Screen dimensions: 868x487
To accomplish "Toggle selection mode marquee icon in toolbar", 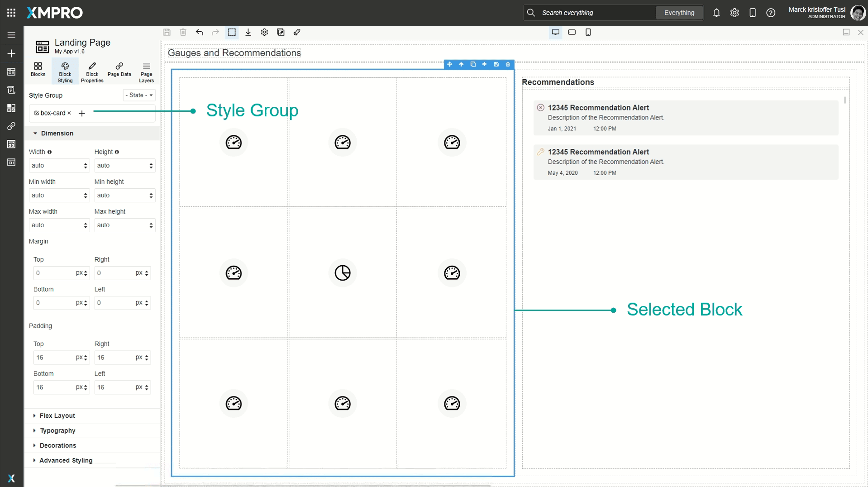I will click(232, 32).
